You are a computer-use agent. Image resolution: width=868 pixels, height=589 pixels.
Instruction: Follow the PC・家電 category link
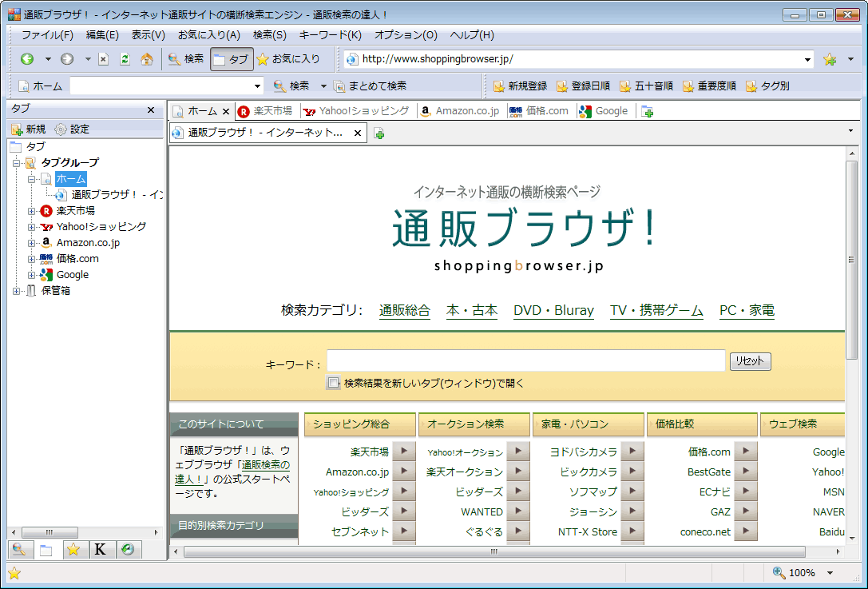(x=747, y=311)
